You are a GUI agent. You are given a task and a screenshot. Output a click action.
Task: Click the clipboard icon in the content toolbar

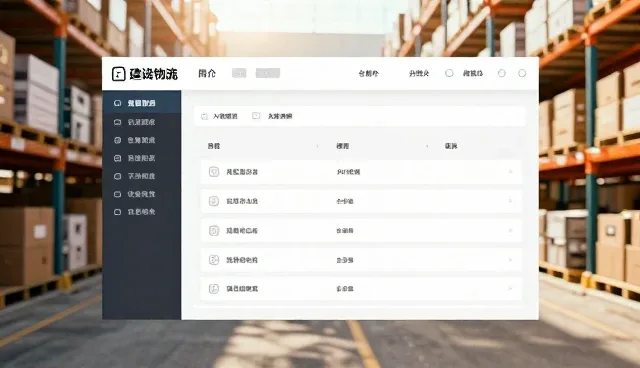click(x=204, y=116)
